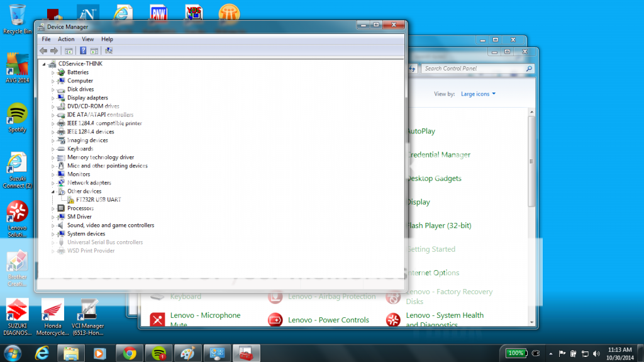Select the FT232R USB UART device
Image resolution: width=644 pixels, height=362 pixels.
click(98, 200)
